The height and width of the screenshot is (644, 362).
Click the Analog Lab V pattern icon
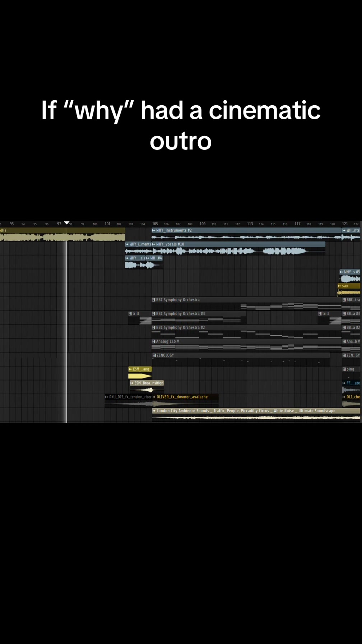click(154, 341)
